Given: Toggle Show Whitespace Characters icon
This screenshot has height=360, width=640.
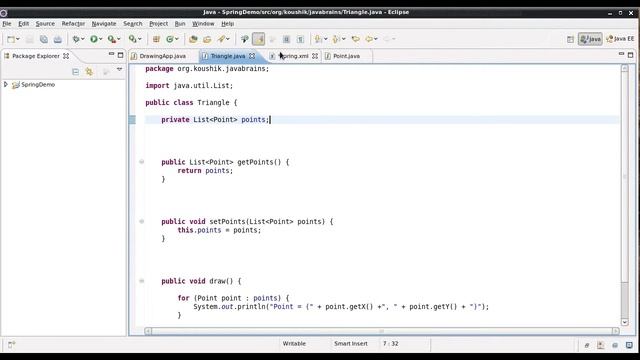Looking at the screenshot, I should coord(300,39).
